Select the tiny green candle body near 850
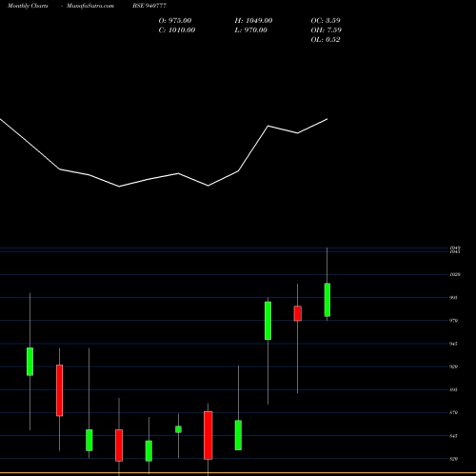The height and width of the screenshot is (476, 476). 178,429
